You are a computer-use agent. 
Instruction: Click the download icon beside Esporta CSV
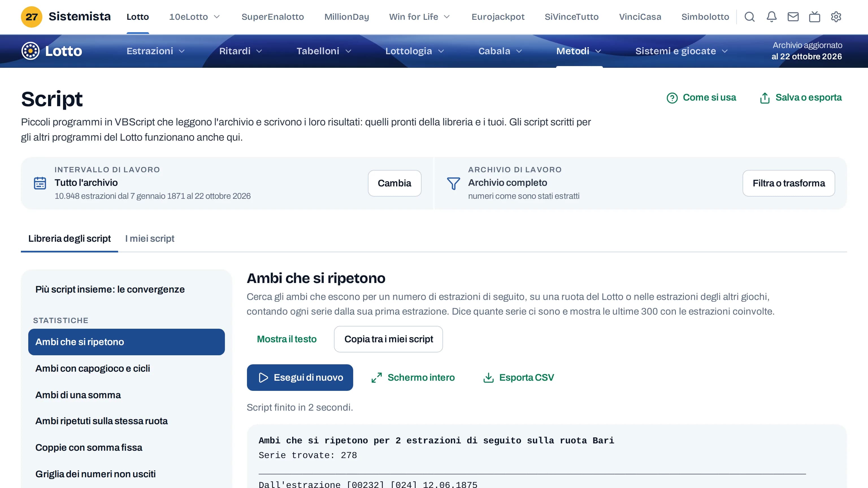(488, 378)
